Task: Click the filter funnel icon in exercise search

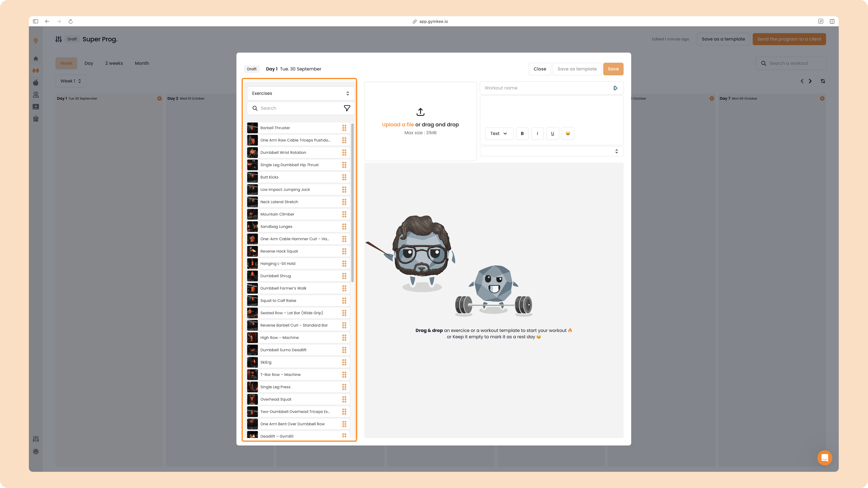Action: click(347, 108)
